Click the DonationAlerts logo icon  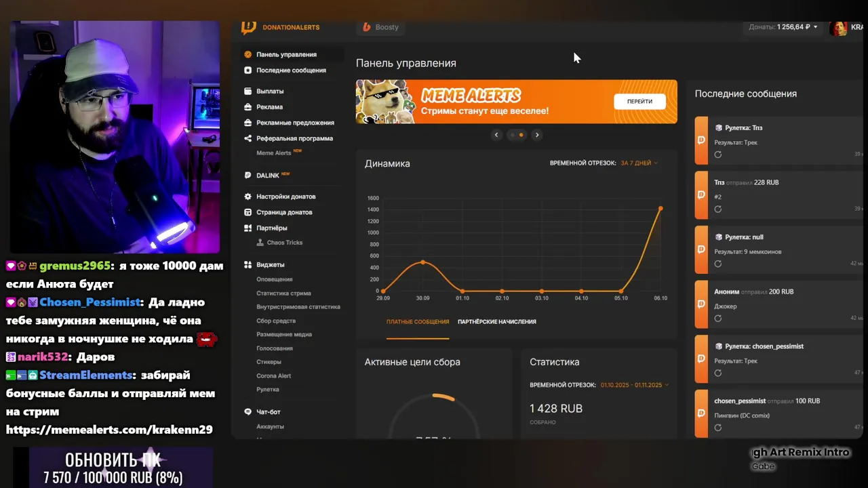click(x=249, y=27)
